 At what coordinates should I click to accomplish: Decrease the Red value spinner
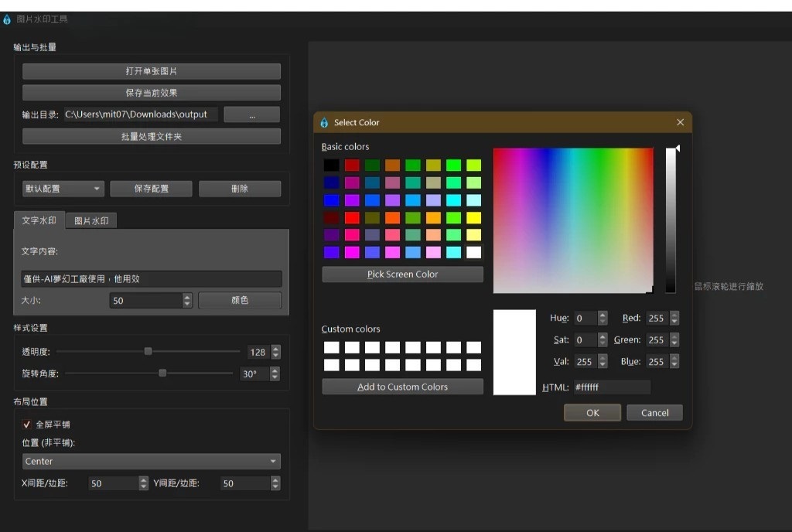coord(674,322)
